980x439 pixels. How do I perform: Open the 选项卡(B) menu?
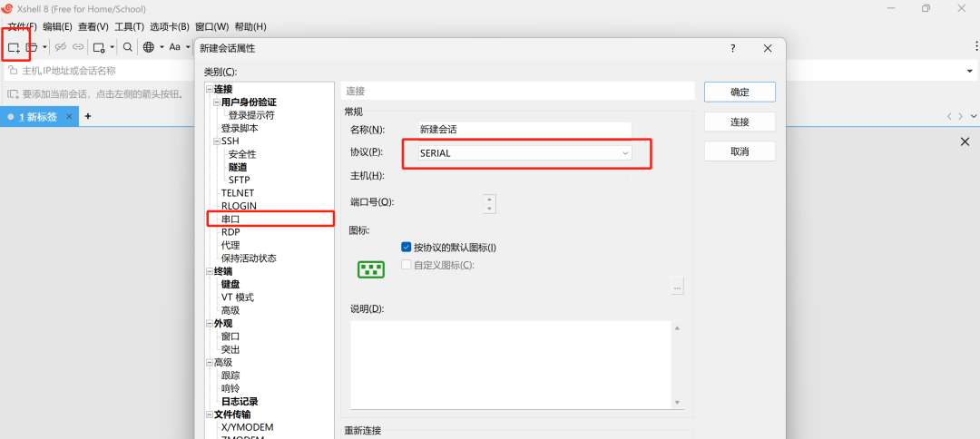[170, 27]
